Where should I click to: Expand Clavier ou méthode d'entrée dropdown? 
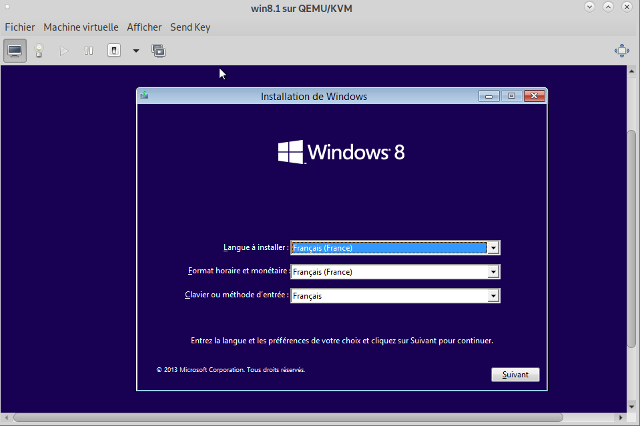(x=493, y=296)
